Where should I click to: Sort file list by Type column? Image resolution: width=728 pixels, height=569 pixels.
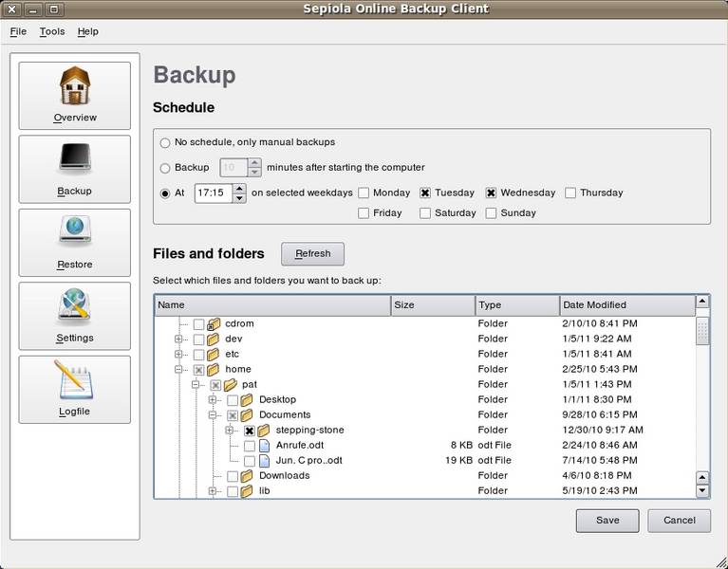pos(517,305)
